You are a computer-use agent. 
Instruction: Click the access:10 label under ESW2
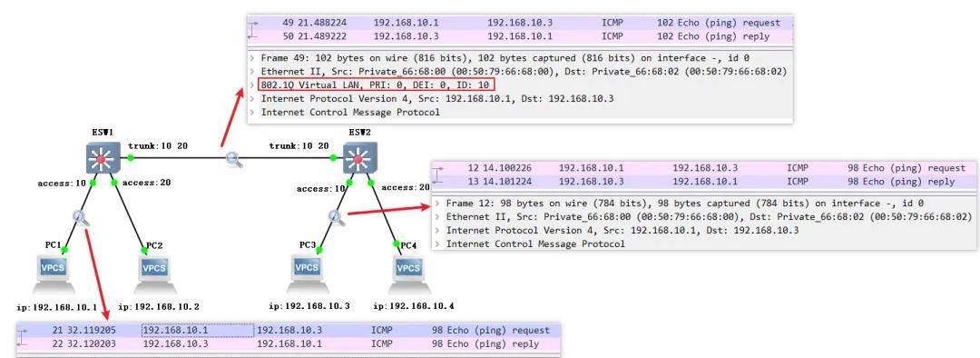[321, 188]
